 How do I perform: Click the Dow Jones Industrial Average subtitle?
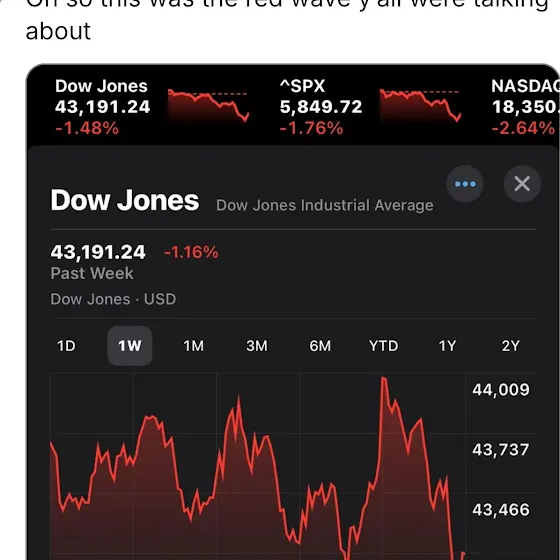click(x=325, y=205)
